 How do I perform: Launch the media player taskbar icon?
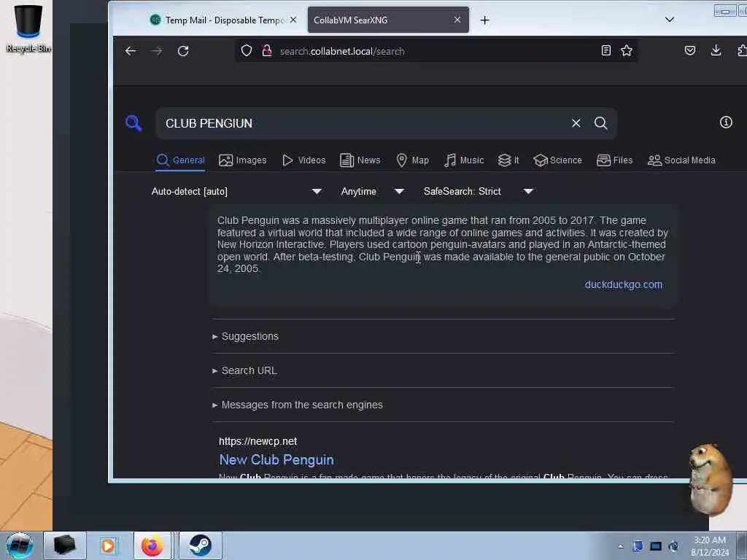[108, 545]
